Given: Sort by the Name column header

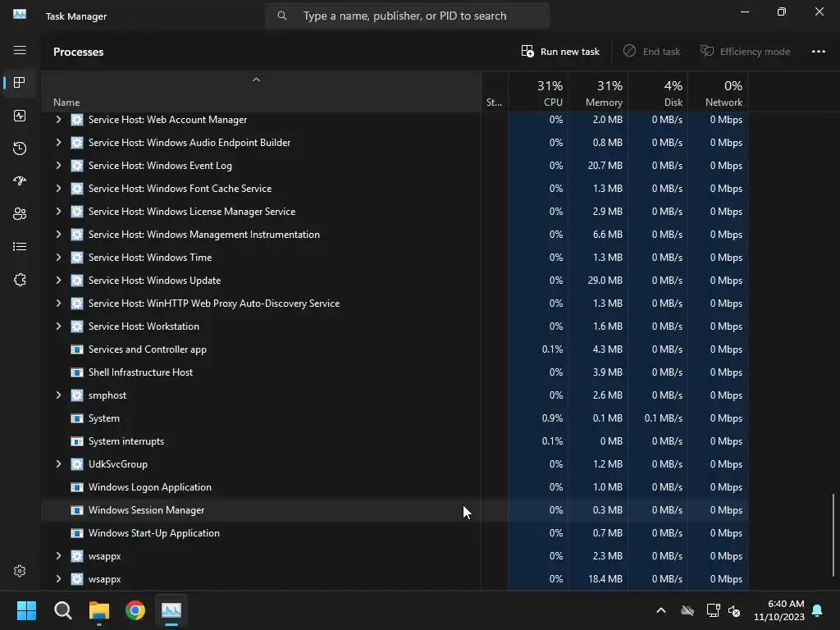Looking at the screenshot, I should 261,94.
